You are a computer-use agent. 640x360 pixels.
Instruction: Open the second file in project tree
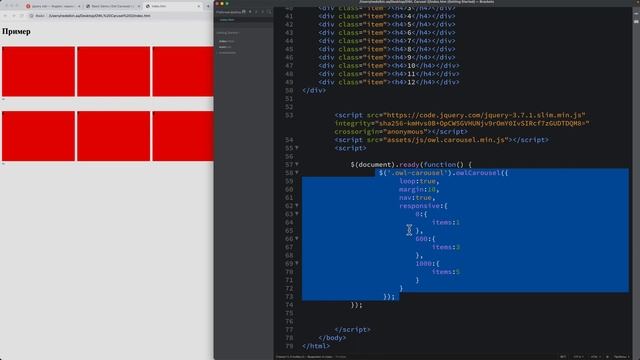225,47
